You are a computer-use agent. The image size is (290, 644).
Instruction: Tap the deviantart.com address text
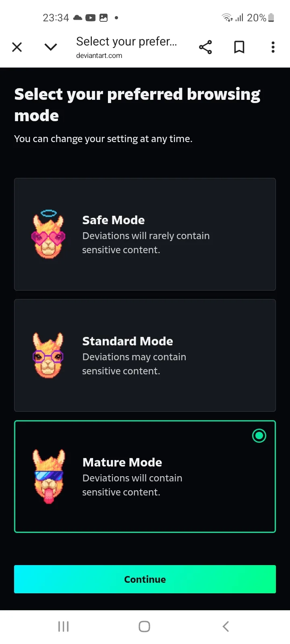(99, 56)
